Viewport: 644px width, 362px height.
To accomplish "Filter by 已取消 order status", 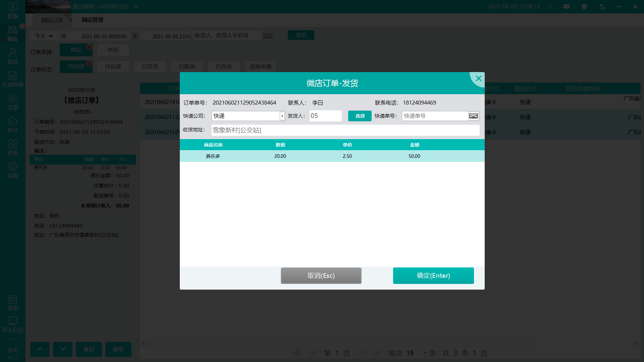I will pos(187,67).
